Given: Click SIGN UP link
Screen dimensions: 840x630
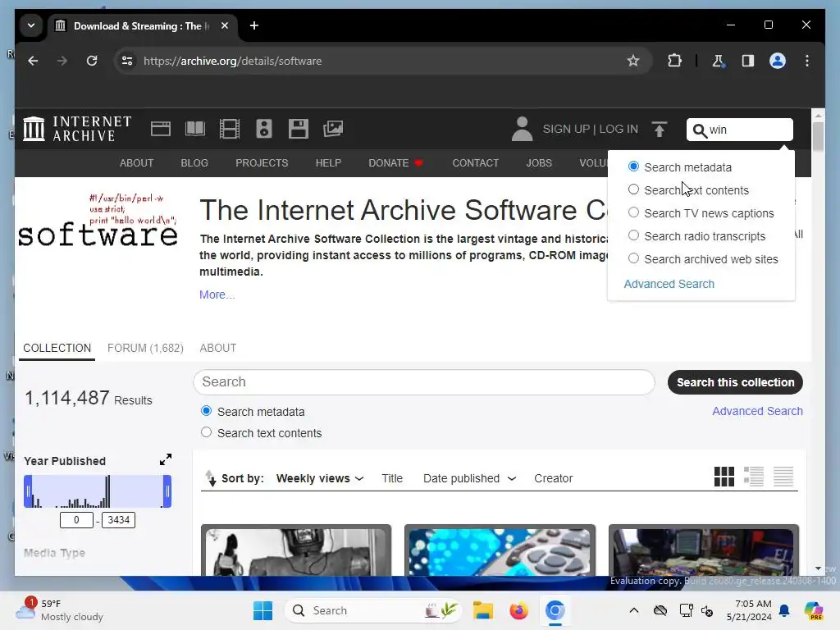Looking at the screenshot, I should (566, 129).
